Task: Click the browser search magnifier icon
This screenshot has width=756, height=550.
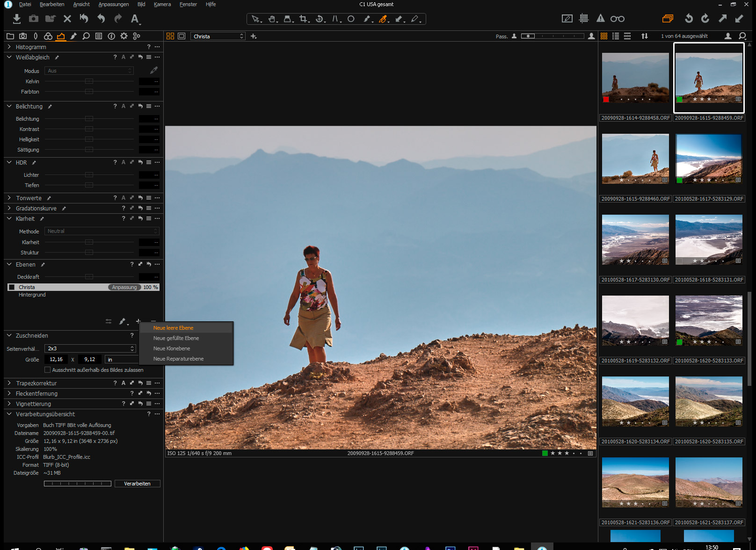Action: click(742, 36)
